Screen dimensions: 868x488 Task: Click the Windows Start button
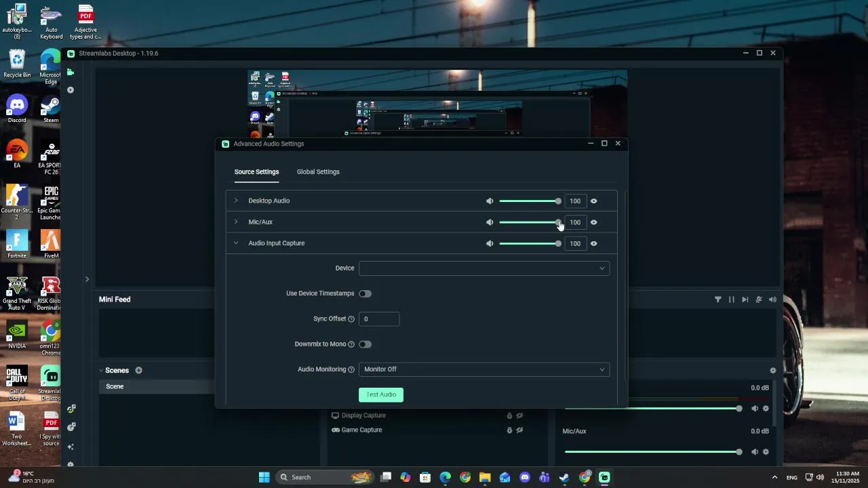click(264, 477)
